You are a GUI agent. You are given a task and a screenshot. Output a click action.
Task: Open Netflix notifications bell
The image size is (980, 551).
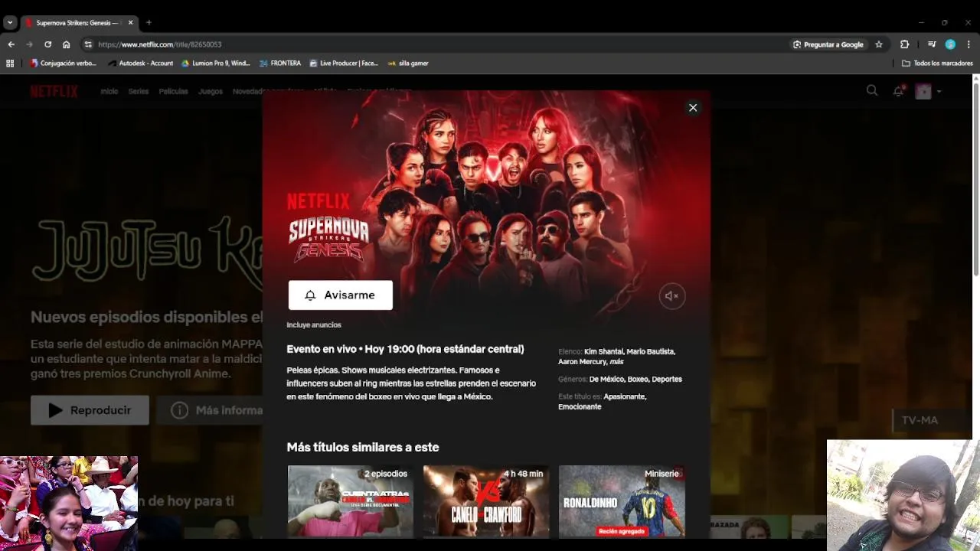pos(899,91)
